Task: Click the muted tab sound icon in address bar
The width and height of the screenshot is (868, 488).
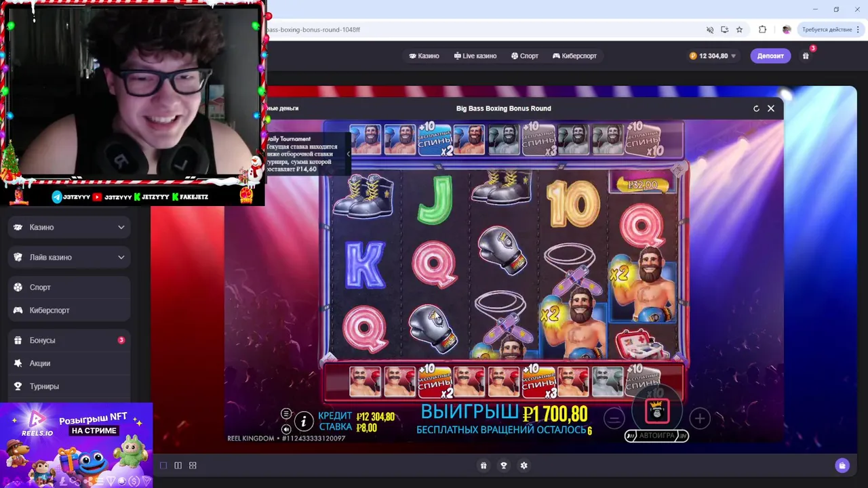Action: coord(710,30)
